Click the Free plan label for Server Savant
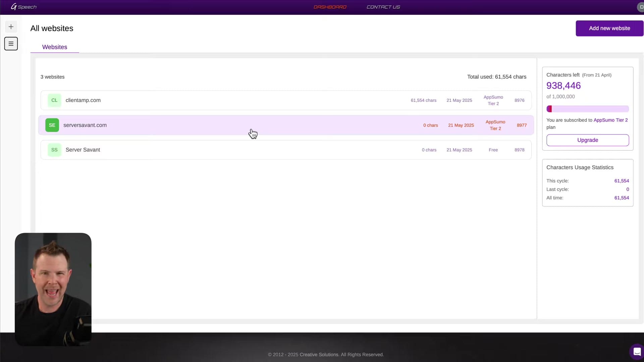 493,150
